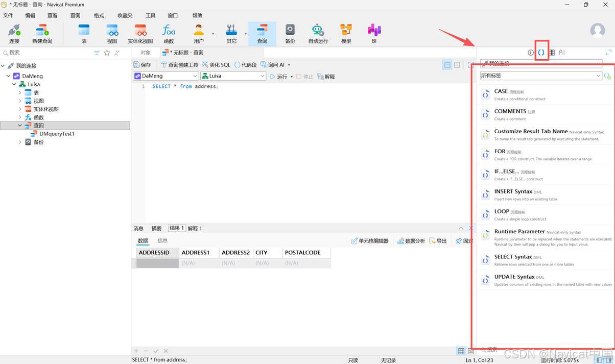Screen dimensions: 615x364
Task: Click the 连接 (Connection) toolbar icon
Action: click(x=14, y=34)
